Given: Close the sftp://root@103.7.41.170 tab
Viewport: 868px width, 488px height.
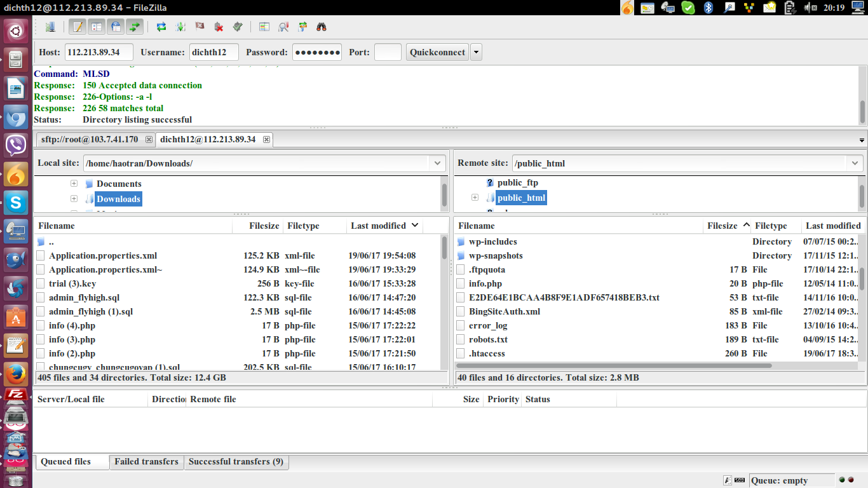Looking at the screenshot, I should (x=149, y=139).
